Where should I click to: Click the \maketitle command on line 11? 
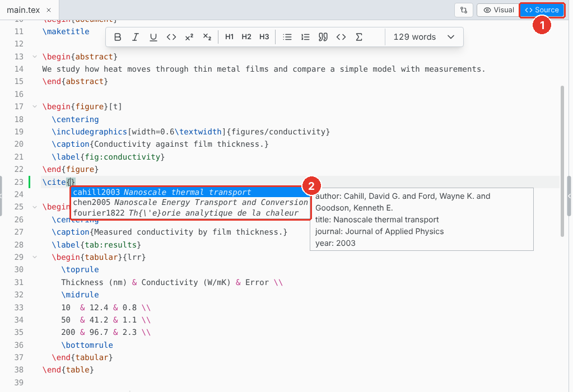tap(66, 31)
